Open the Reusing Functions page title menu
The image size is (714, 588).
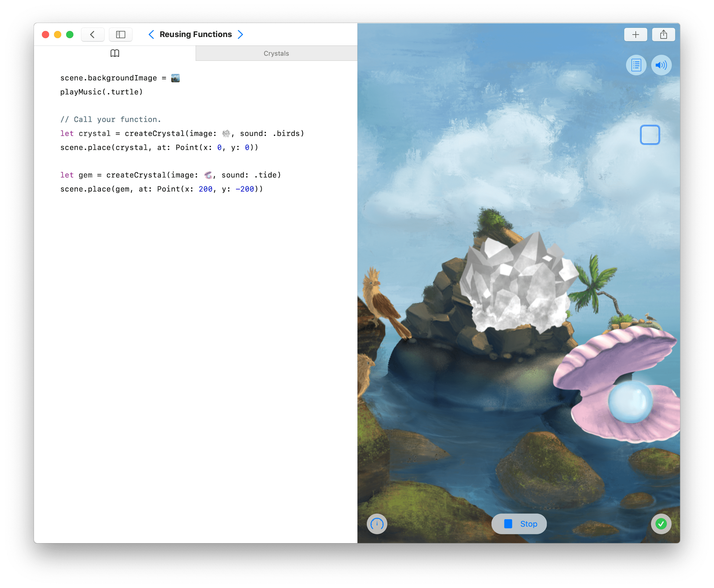coord(196,35)
